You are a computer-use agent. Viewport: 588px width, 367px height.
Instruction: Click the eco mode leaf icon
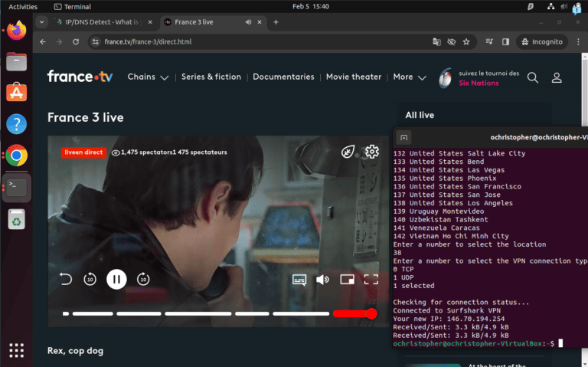click(x=348, y=152)
